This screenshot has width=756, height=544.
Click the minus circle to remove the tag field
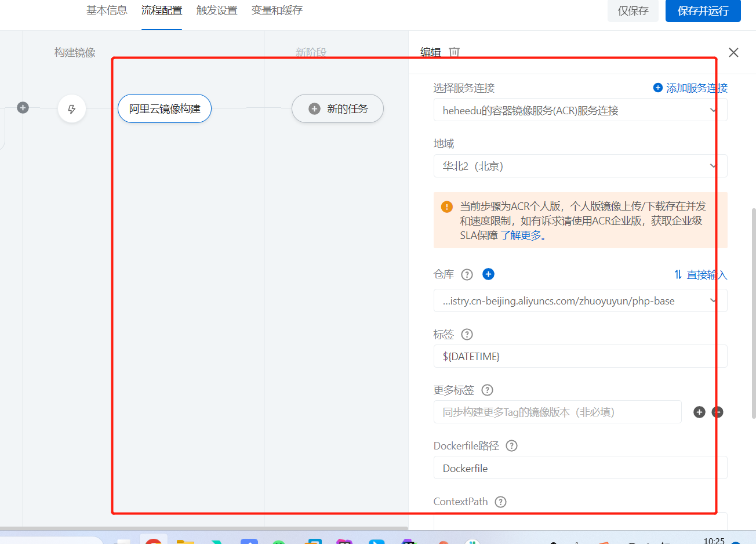click(717, 412)
